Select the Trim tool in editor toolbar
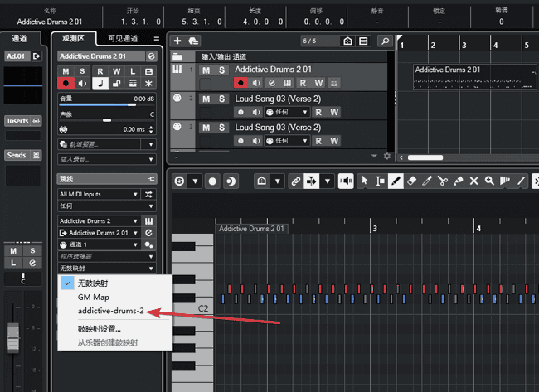The width and height of the screenshot is (539, 392). [x=427, y=181]
